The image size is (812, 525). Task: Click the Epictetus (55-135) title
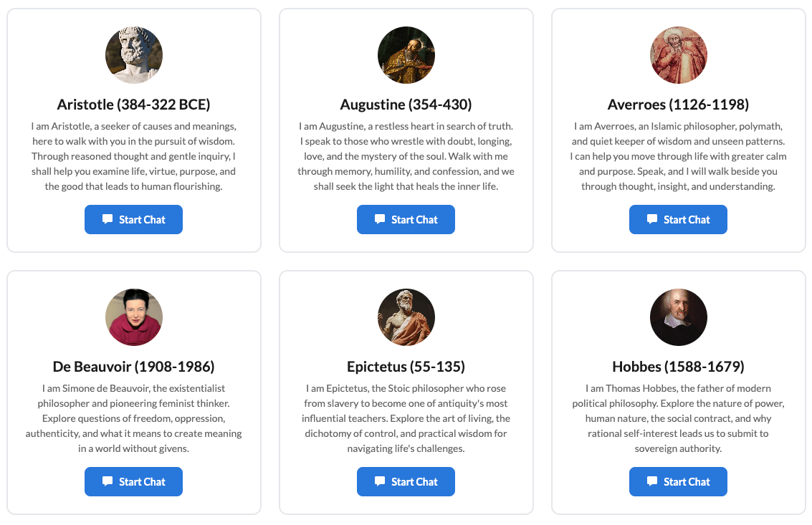coord(406,367)
